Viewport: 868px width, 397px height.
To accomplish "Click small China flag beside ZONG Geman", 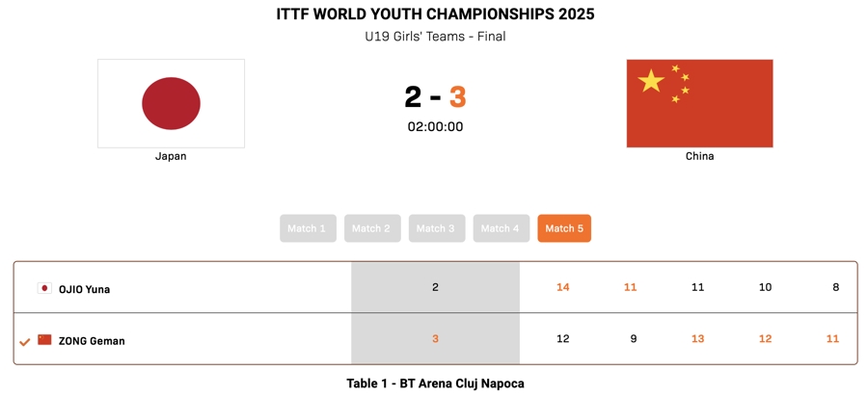I will point(44,340).
